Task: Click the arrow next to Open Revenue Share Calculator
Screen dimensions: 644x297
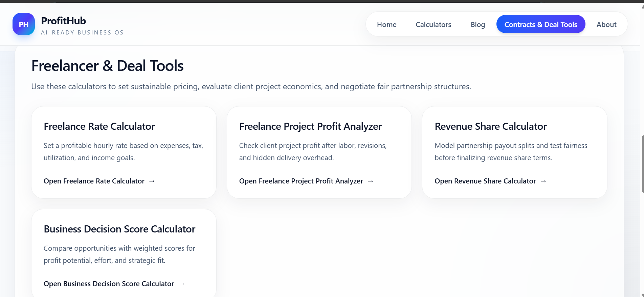Action: pyautogui.click(x=543, y=181)
